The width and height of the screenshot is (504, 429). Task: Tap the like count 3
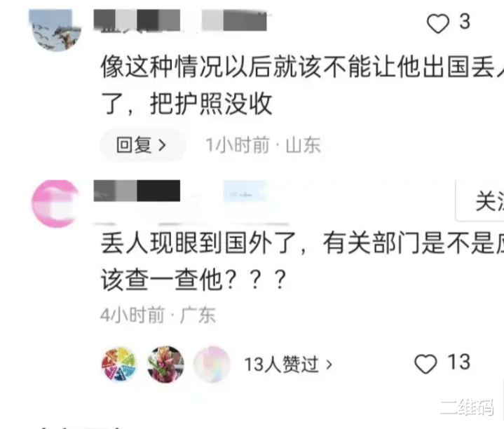click(x=465, y=22)
